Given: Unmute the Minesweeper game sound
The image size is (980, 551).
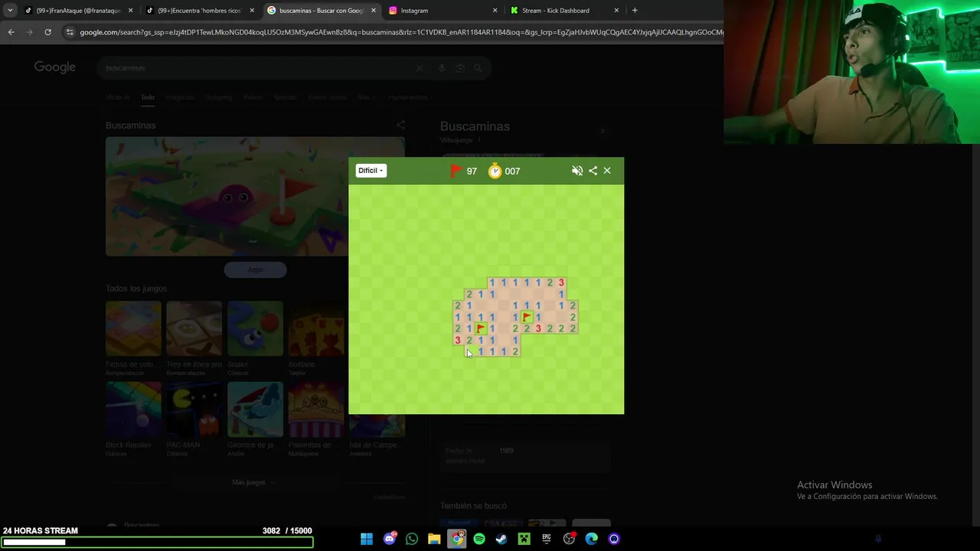Looking at the screenshot, I should [577, 171].
